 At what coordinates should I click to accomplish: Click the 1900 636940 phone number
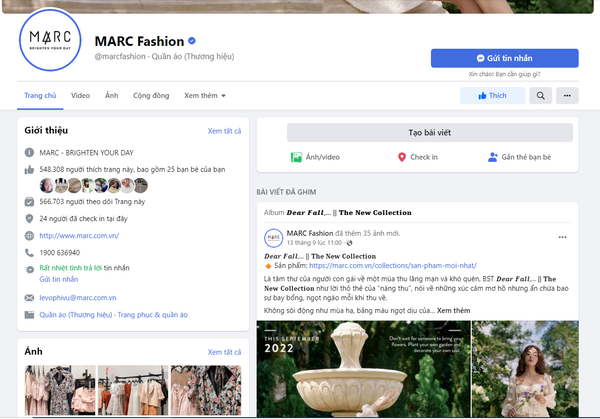point(60,253)
